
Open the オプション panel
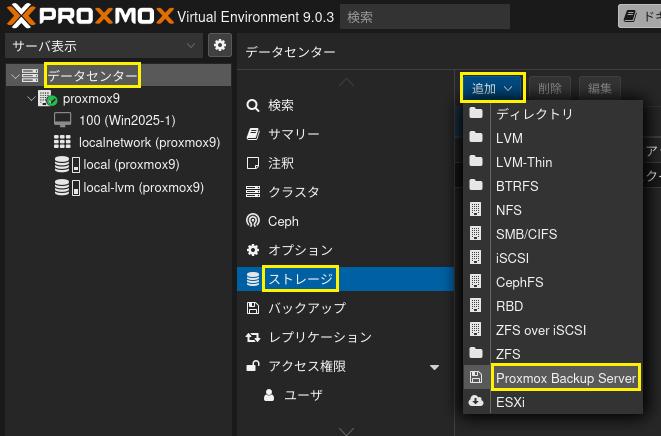click(x=346, y=250)
